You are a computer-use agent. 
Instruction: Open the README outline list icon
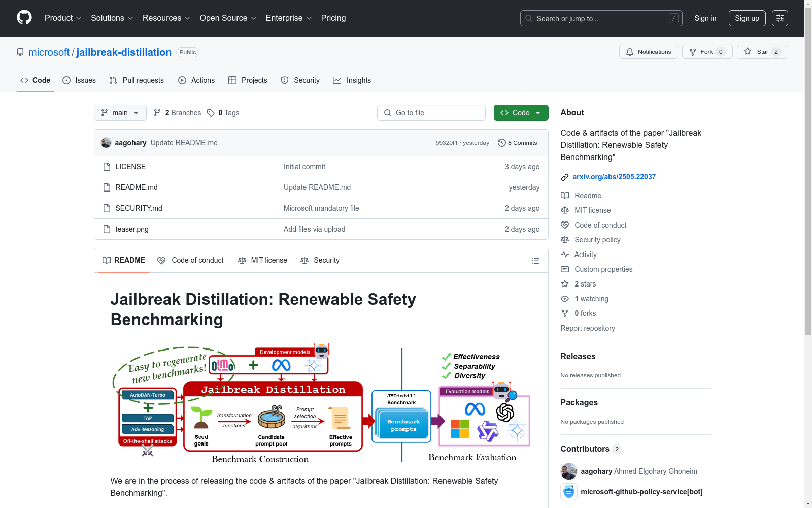535,261
